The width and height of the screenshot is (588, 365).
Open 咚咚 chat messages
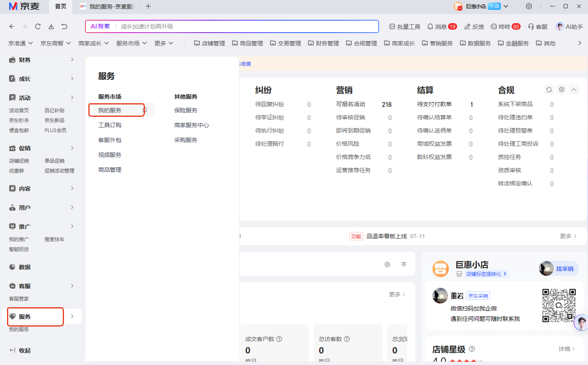coord(505,27)
